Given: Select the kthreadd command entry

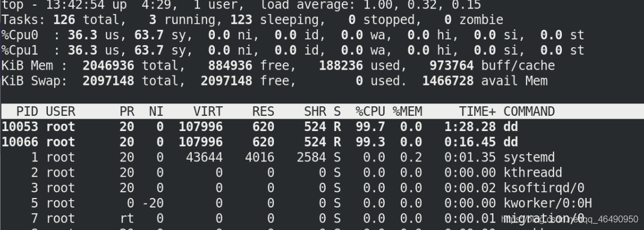Looking at the screenshot, I should 533,173.
